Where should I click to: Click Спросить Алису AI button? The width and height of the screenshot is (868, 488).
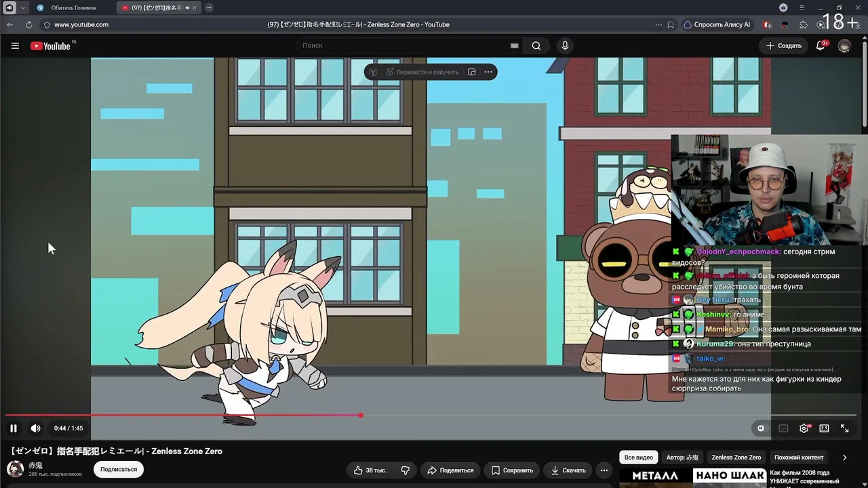point(717,24)
